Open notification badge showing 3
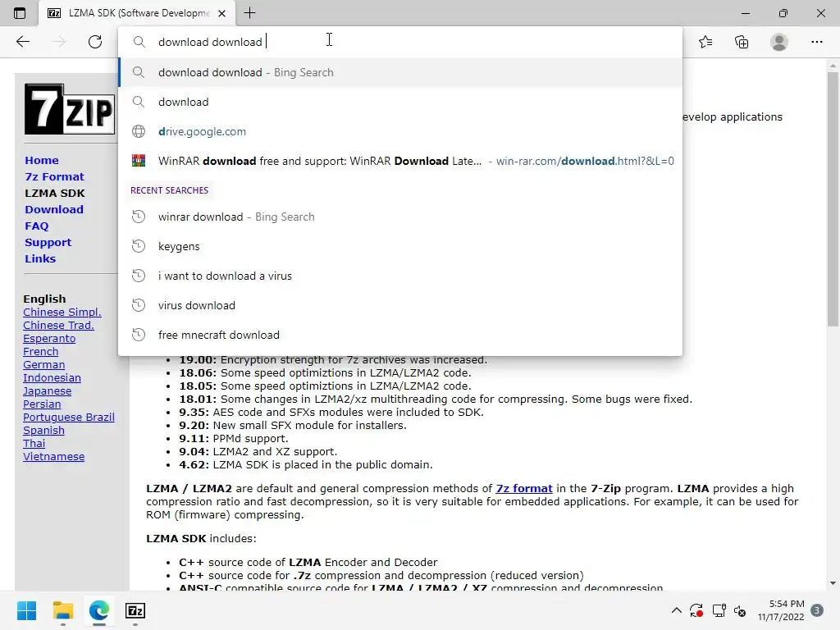 click(x=817, y=610)
